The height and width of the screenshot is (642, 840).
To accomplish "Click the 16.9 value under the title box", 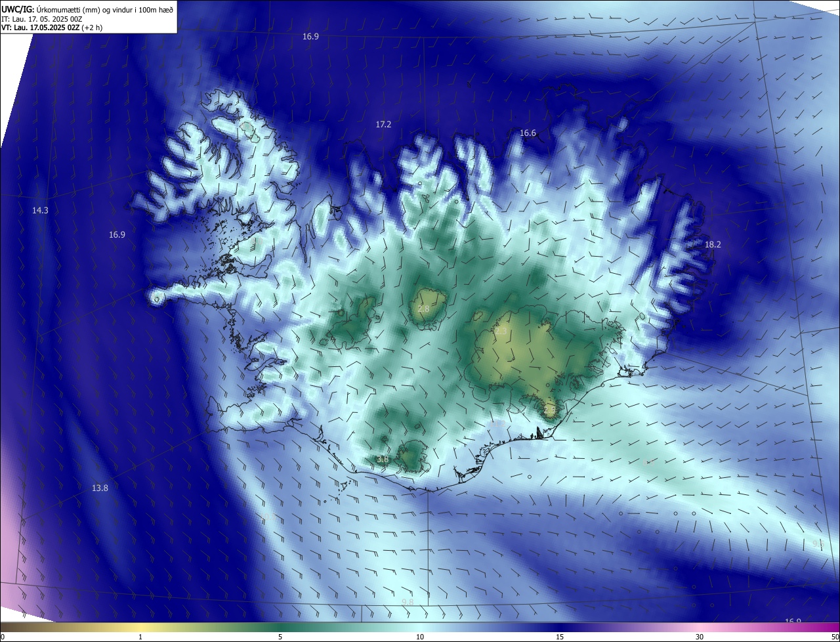I will (x=310, y=36).
